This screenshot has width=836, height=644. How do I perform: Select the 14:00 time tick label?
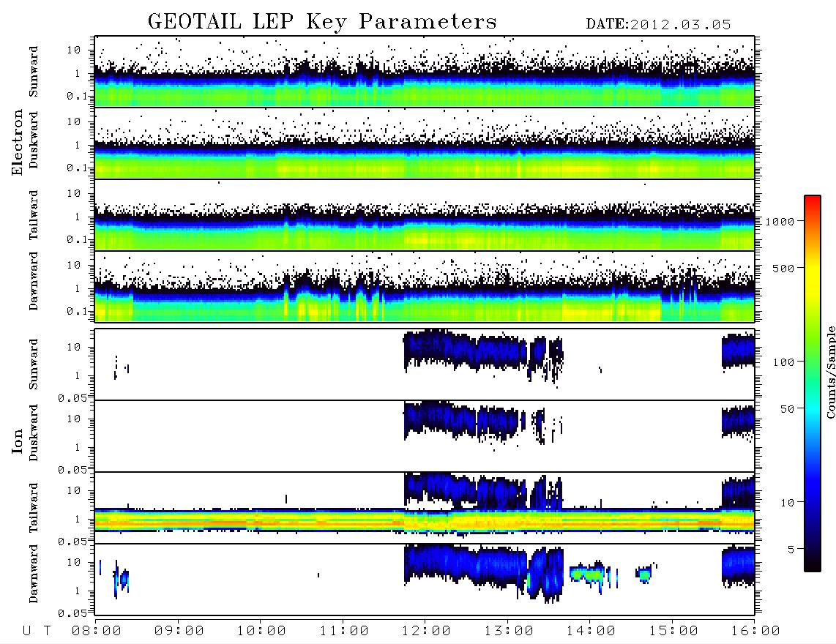[x=591, y=631]
